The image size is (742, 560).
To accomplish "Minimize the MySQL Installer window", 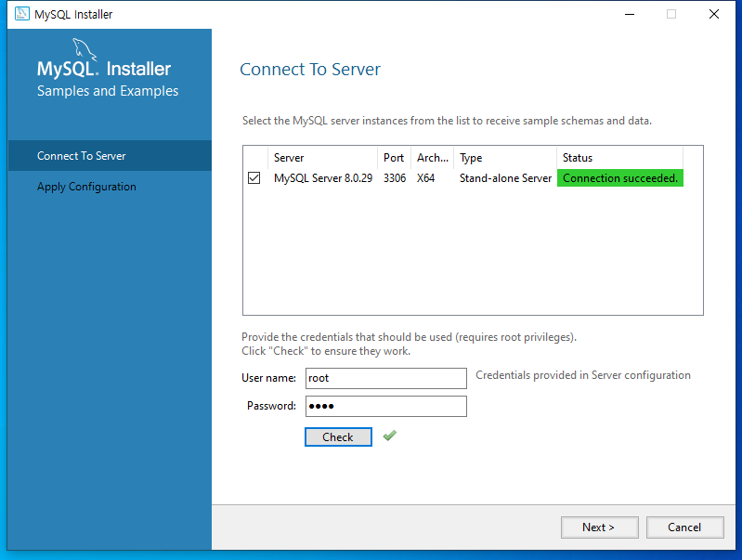I will click(x=630, y=14).
